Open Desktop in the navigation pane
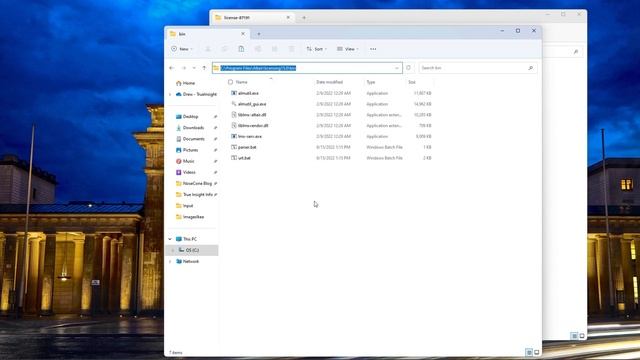This screenshot has height=360, width=640. tap(190, 117)
